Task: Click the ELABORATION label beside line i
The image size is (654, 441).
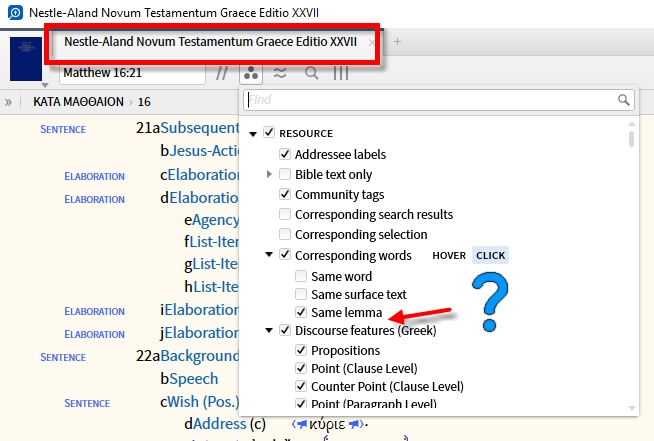Action: click(x=94, y=311)
